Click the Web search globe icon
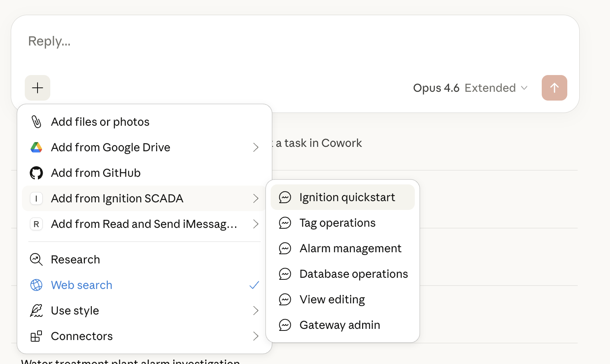 click(x=36, y=285)
